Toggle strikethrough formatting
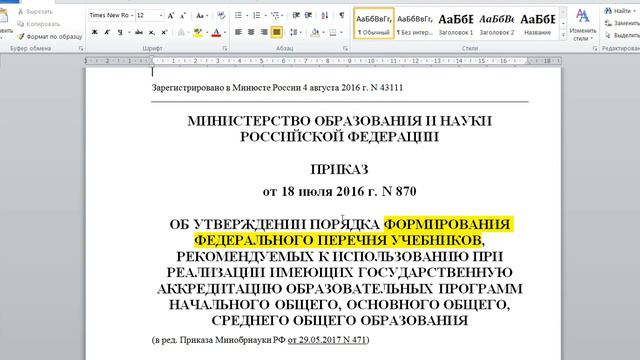 pos(139,32)
